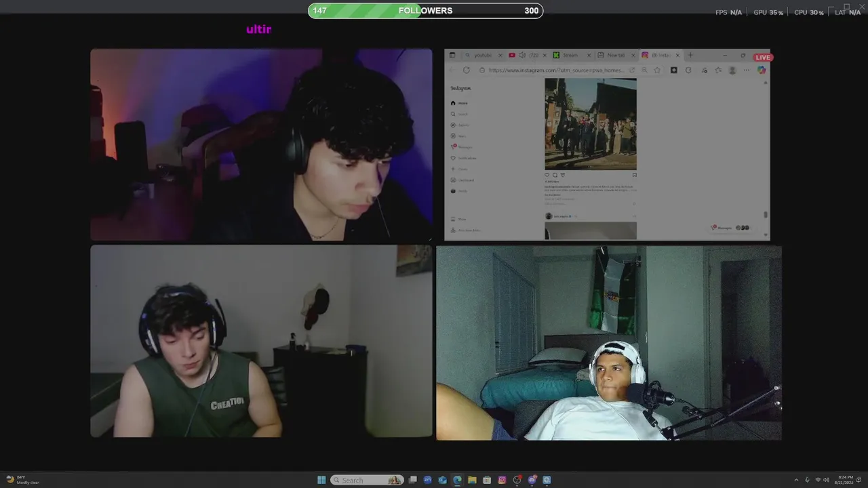Open Instagram Search in the sidebar
This screenshot has height=488, width=868.
tap(459, 114)
